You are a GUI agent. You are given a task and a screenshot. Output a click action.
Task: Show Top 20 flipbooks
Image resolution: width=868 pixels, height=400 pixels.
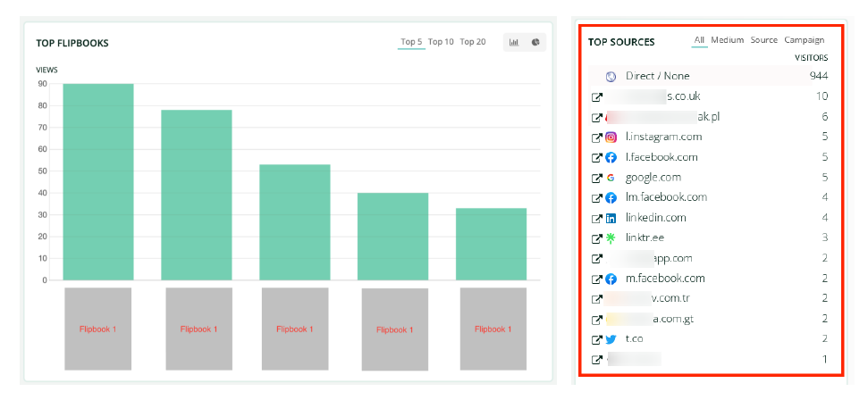473,42
